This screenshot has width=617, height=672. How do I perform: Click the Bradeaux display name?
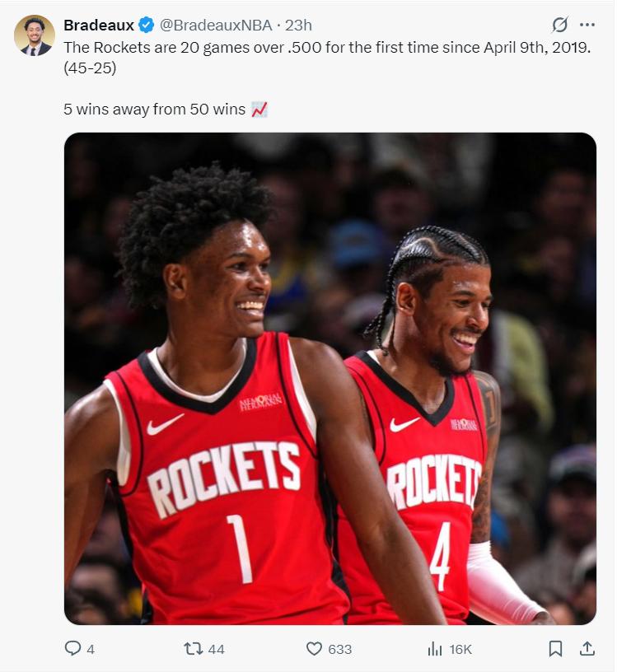pyautogui.click(x=99, y=25)
